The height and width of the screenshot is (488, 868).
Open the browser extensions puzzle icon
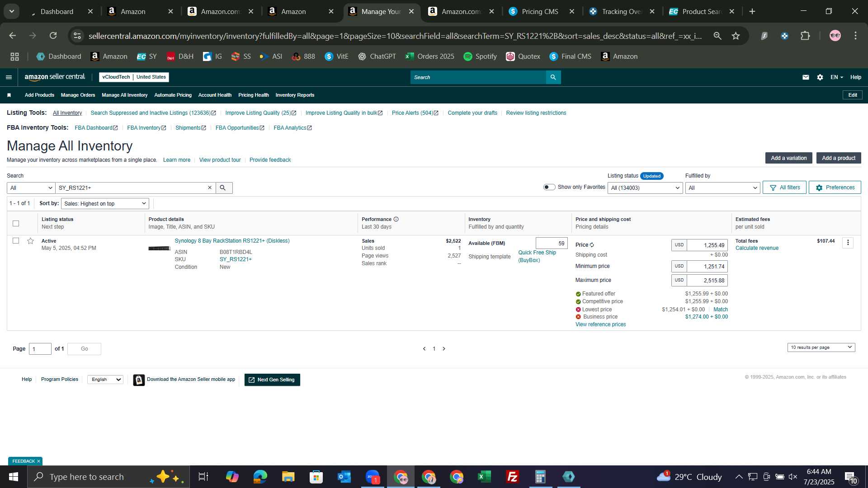[805, 36]
